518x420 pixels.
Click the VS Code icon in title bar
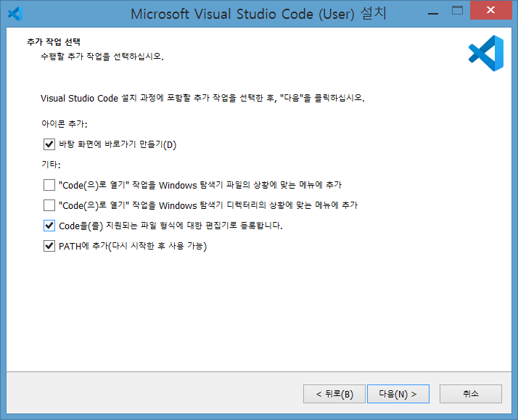[x=15, y=14]
